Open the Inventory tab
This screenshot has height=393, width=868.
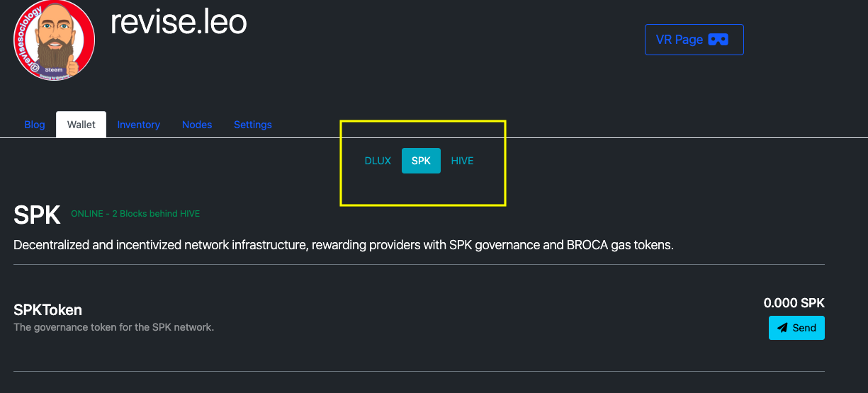click(x=138, y=125)
